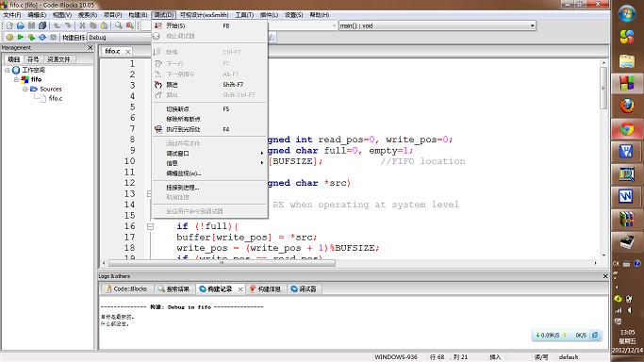Click the Find magnifier toolbar icon
The width and height of the screenshot is (644, 362).
coord(119,25)
